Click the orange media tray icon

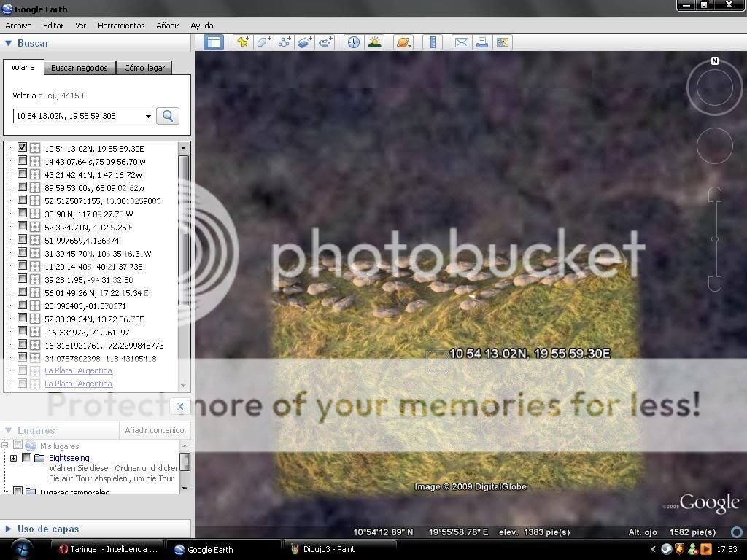click(706, 549)
